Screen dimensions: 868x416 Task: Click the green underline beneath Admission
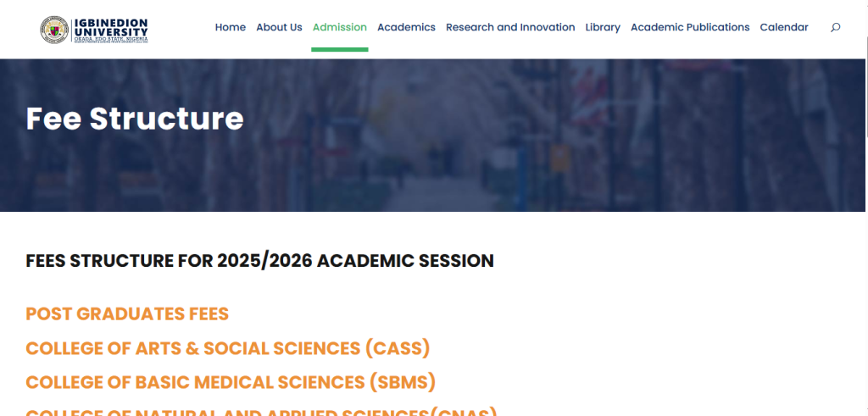pyautogui.click(x=339, y=49)
